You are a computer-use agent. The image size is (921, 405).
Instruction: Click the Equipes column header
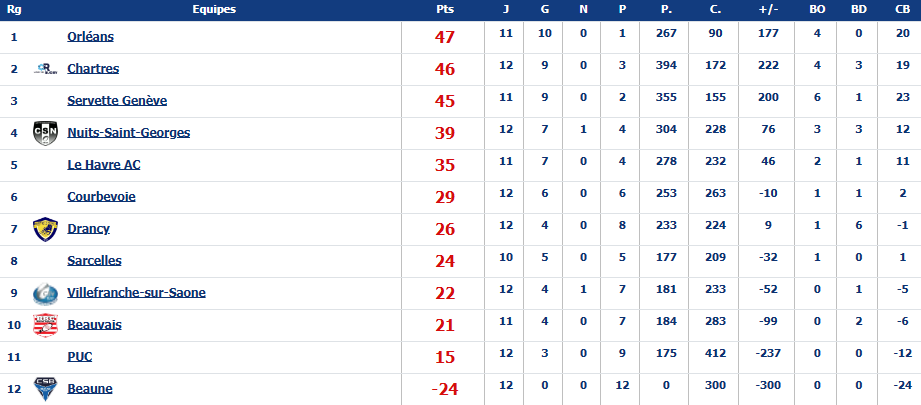pyautogui.click(x=214, y=9)
